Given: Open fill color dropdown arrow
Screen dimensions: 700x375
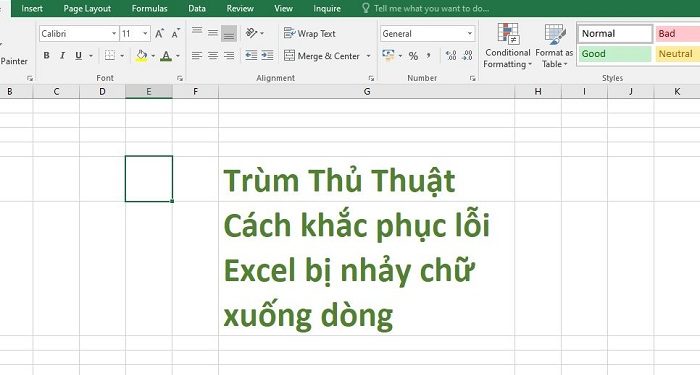Looking at the screenshot, I should 153,56.
